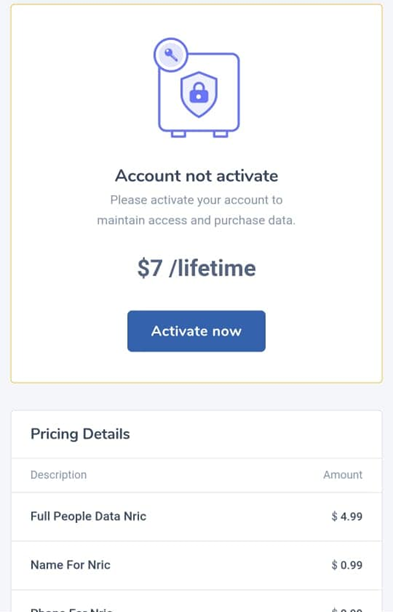The width and height of the screenshot is (393, 612).
Task: Click 'maintain access and purchase data.' text
Action: tap(196, 221)
